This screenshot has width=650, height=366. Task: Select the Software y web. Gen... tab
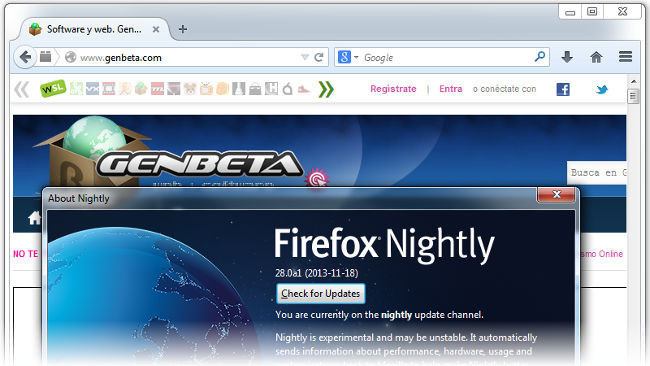[x=94, y=29]
